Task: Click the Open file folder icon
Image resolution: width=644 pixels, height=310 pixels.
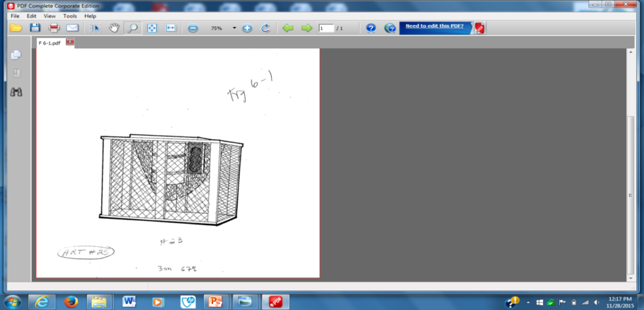Action: point(16,28)
